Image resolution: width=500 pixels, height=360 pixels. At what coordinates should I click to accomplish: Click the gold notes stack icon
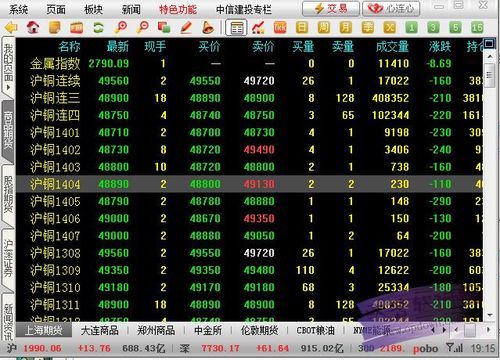pyautogui.click(x=55, y=27)
